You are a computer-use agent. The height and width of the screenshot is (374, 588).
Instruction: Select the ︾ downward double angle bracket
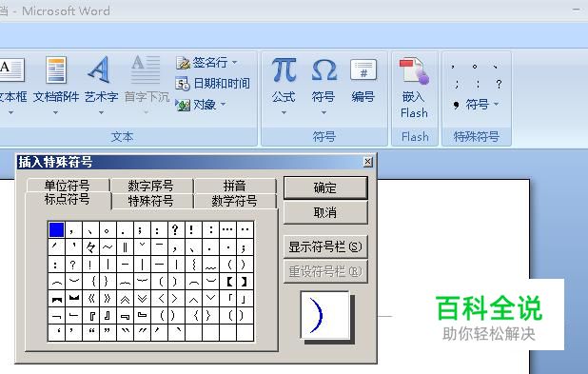142,299
